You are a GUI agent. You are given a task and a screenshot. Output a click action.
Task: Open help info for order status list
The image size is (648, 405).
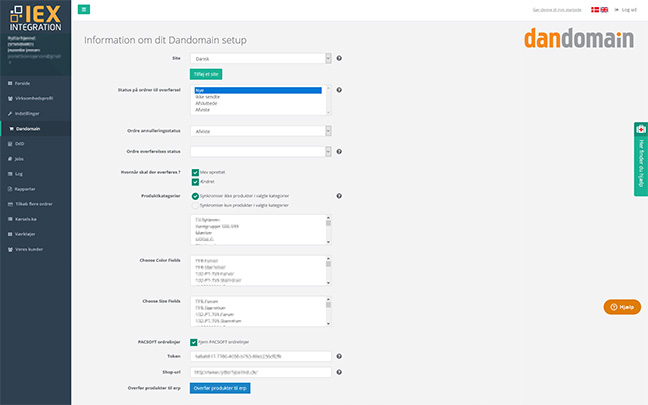[339, 90]
